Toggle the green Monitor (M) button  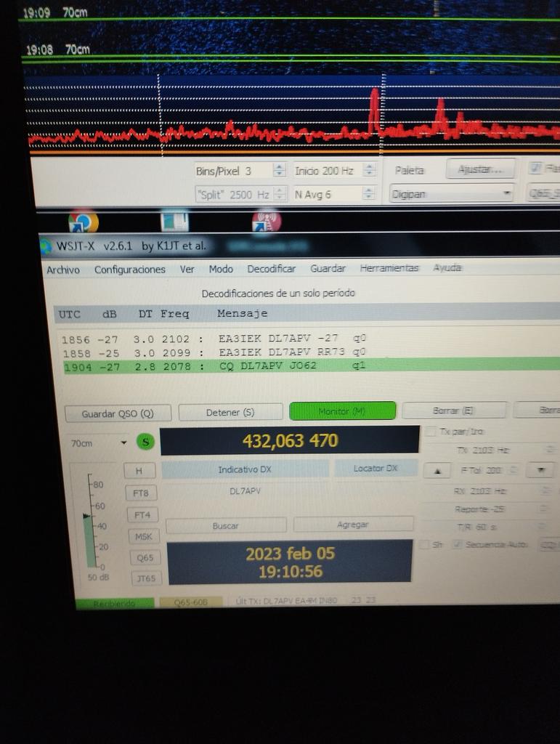pos(342,411)
